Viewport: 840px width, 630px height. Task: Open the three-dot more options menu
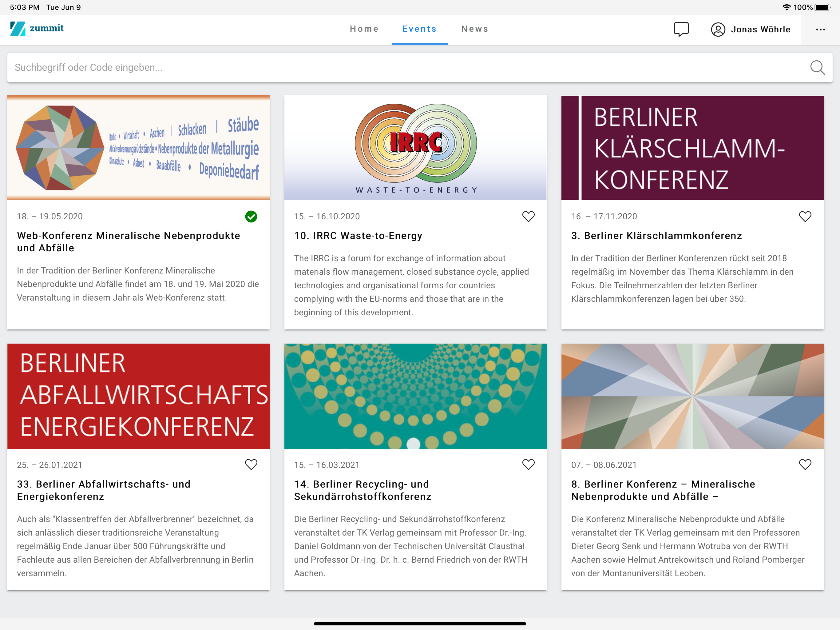[x=820, y=30]
